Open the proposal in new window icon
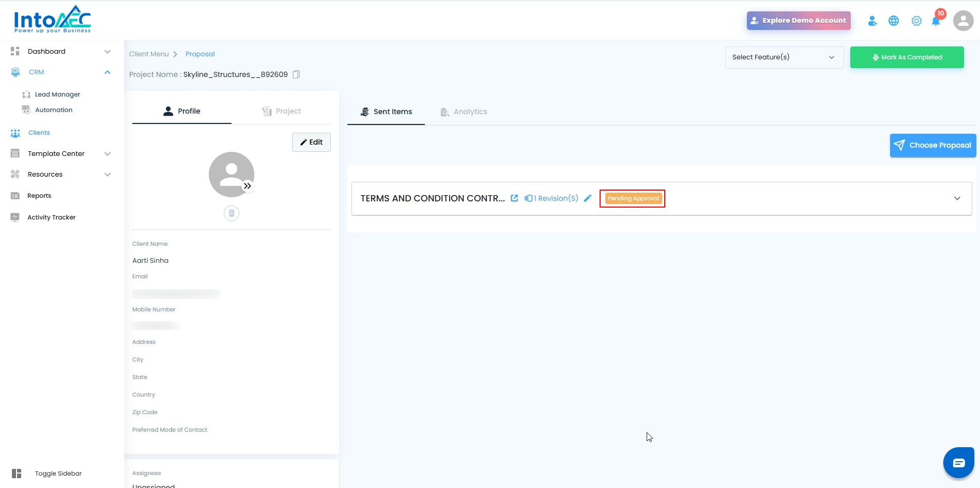Viewport: 980px width, 488px height. tap(514, 198)
